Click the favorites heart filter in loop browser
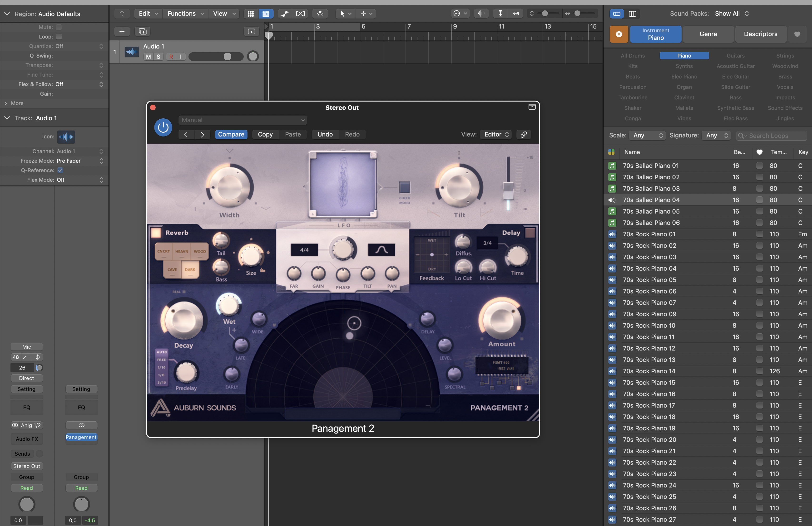 (x=797, y=34)
